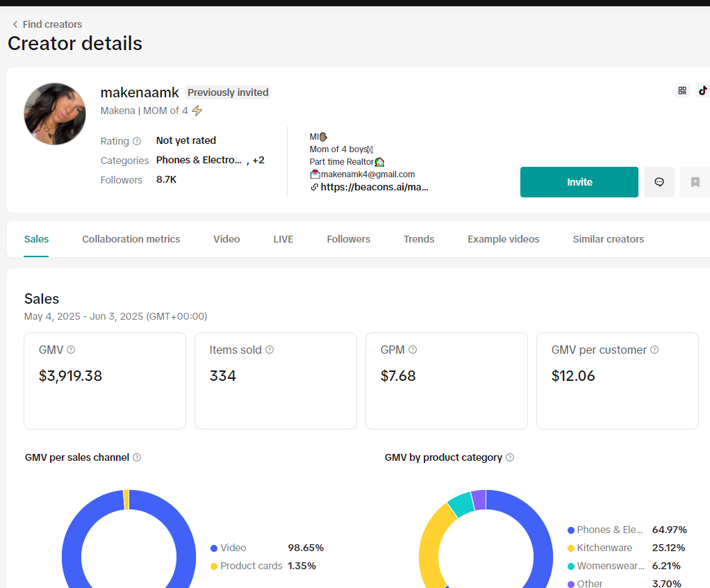Open the beacons.ai profile link
This screenshot has width=710, height=588.
[374, 187]
